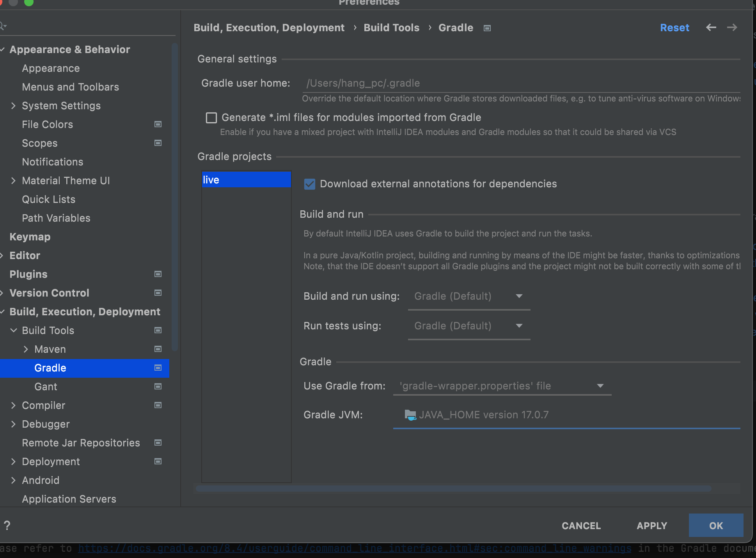Click project settings icon beside Plugins
The height and width of the screenshot is (558, 756).
[158, 274]
